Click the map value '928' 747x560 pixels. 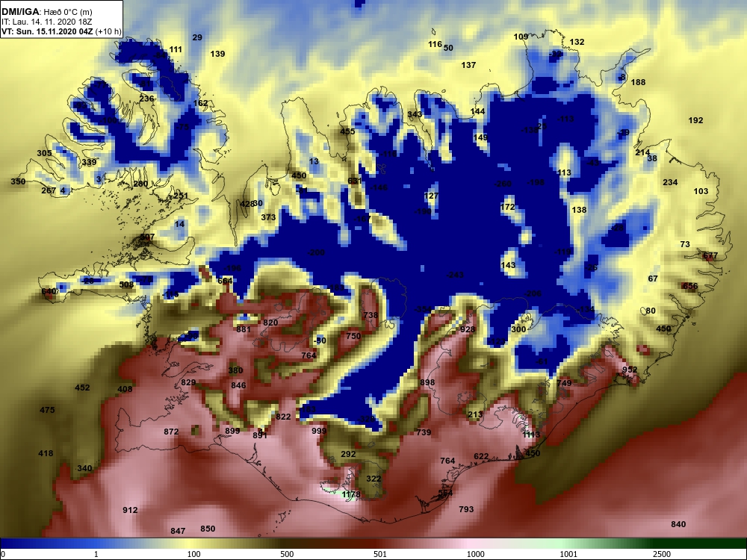coord(468,329)
